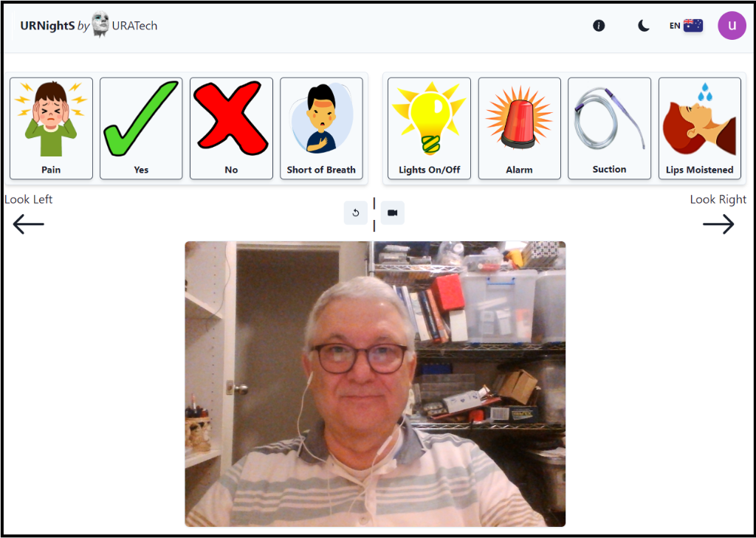The image size is (756, 538).
Task: Choose the Lips Moistened tile
Action: (699, 128)
